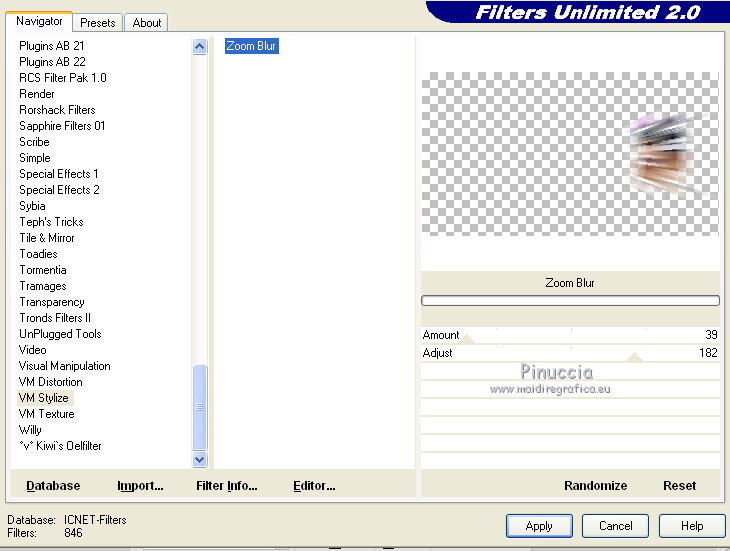Screen dimensions: 730x551
Task: Open the Database option
Action: 53,486
